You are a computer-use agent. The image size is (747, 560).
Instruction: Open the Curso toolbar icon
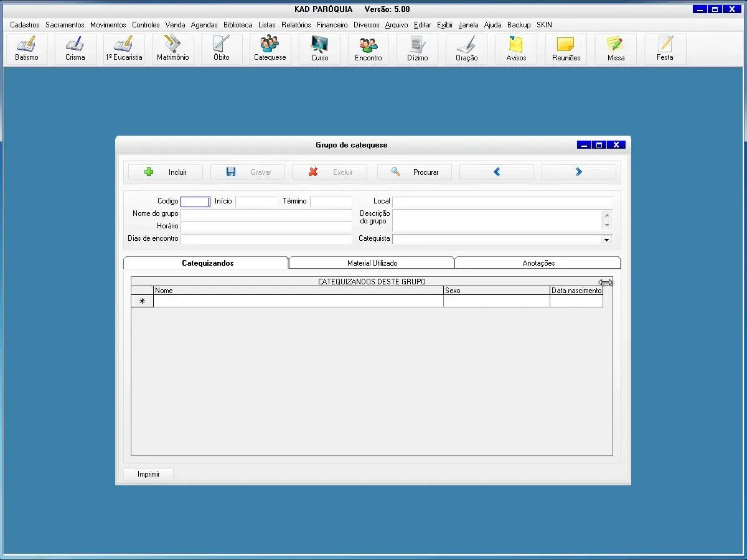click(x=320, y=49)
